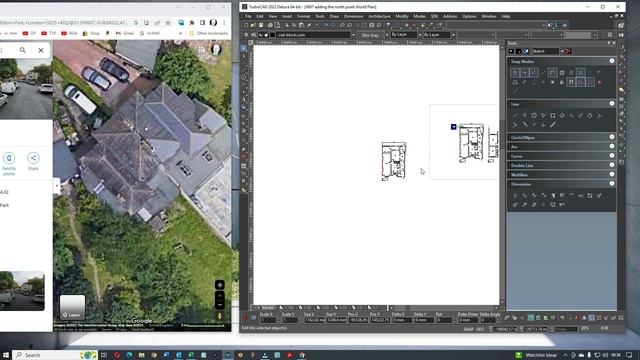Image resolution: width=640 pixels, height=360 pixels.
Task: Click the Share button in Google Maps
Action: point(33,162)
